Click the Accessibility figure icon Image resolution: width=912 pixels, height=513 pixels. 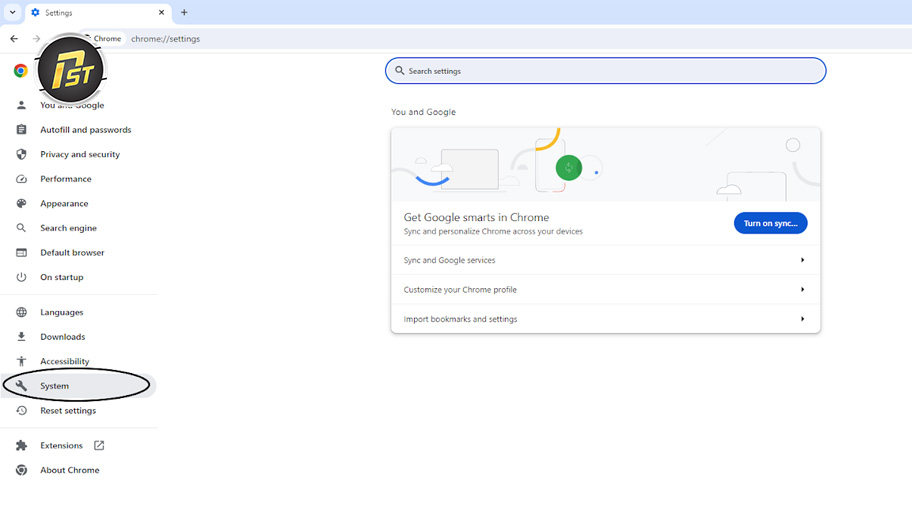point(22,361)
